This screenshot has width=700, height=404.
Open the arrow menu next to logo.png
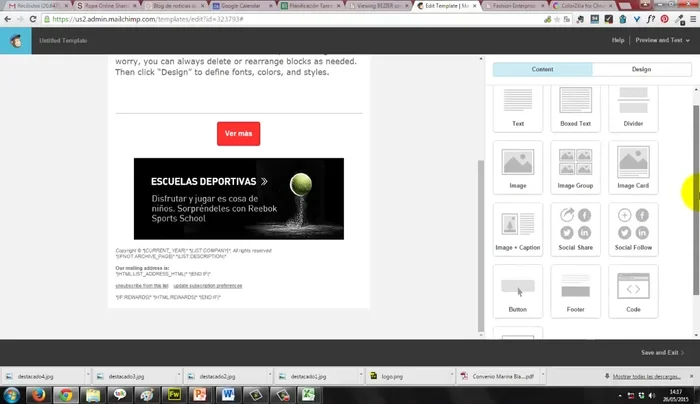click(x=452, y=376)
